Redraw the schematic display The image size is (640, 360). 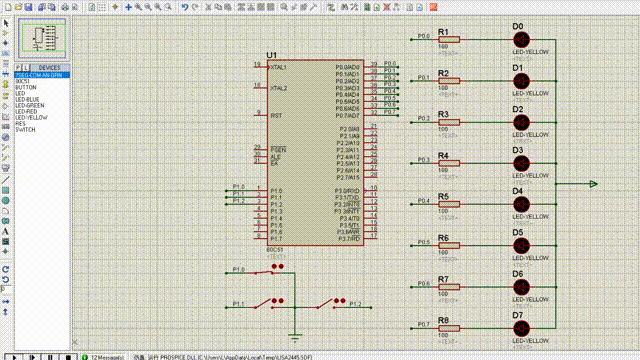91,7
